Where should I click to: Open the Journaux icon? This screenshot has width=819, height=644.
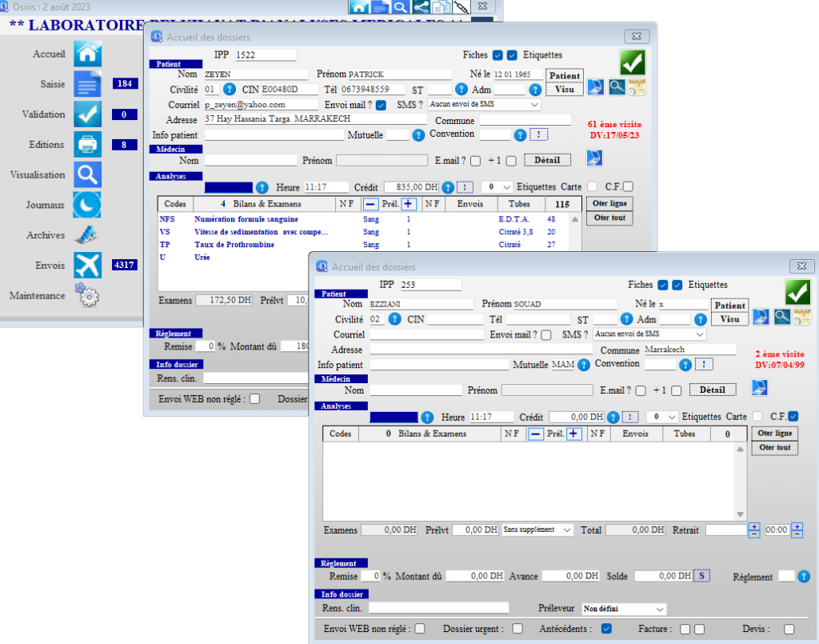click(x=87, y=205)
